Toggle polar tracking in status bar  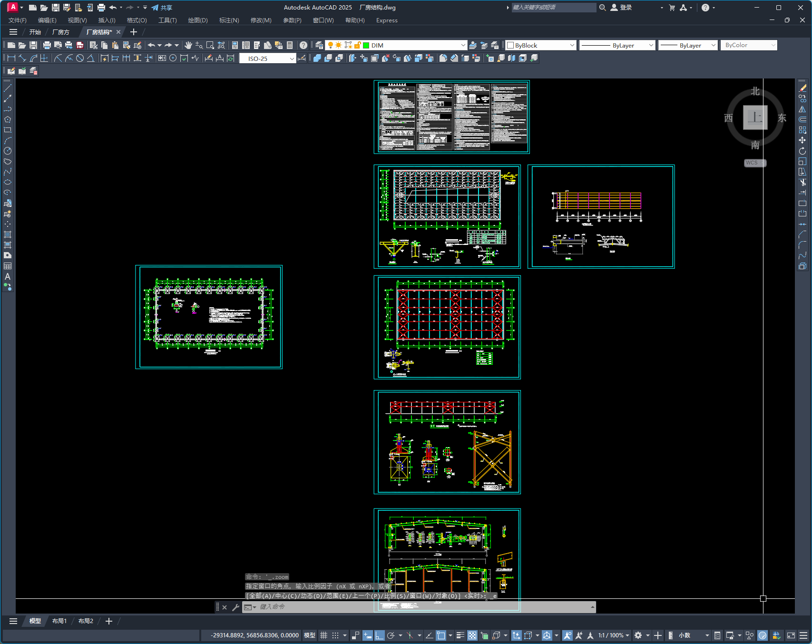pyautogui.click(x=391, y=635)
